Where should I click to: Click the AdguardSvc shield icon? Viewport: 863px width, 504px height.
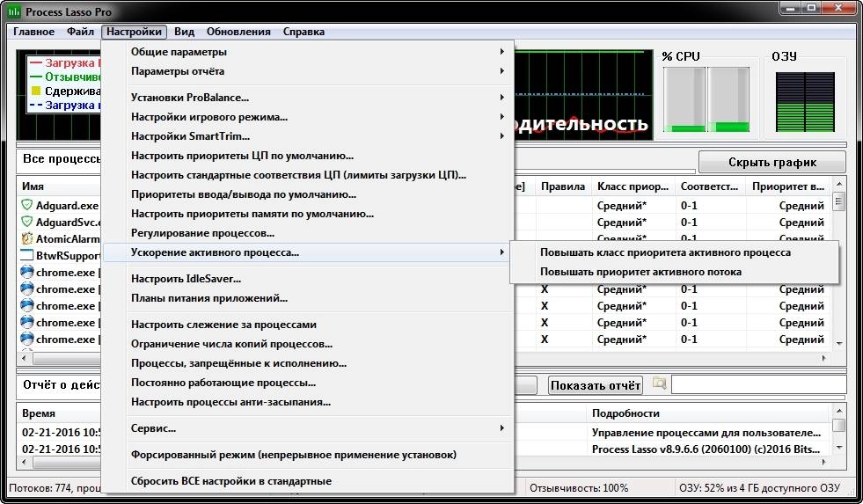coord(26,222)
